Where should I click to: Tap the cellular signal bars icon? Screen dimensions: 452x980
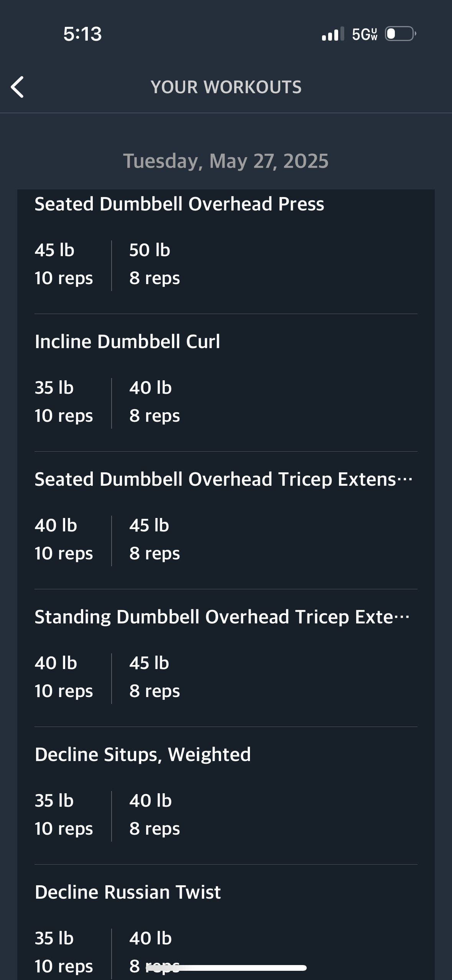(333, 34)
